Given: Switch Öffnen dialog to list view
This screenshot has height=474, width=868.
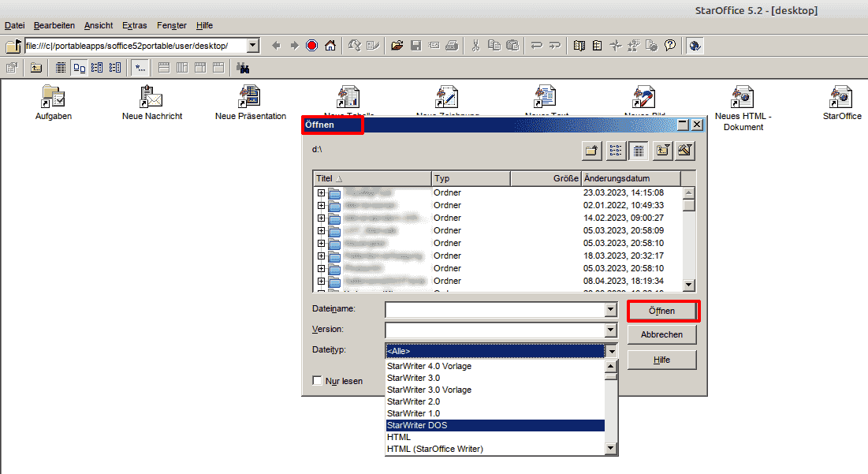Looking at the screenshot, I should (615, 150).
